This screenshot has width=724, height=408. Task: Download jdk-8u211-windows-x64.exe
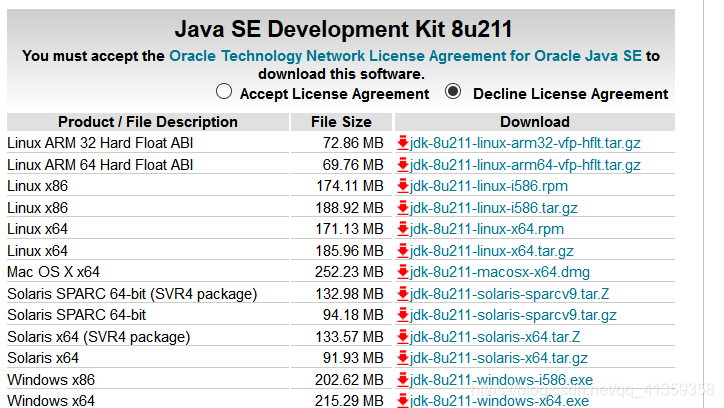click(x=499, y=400)
